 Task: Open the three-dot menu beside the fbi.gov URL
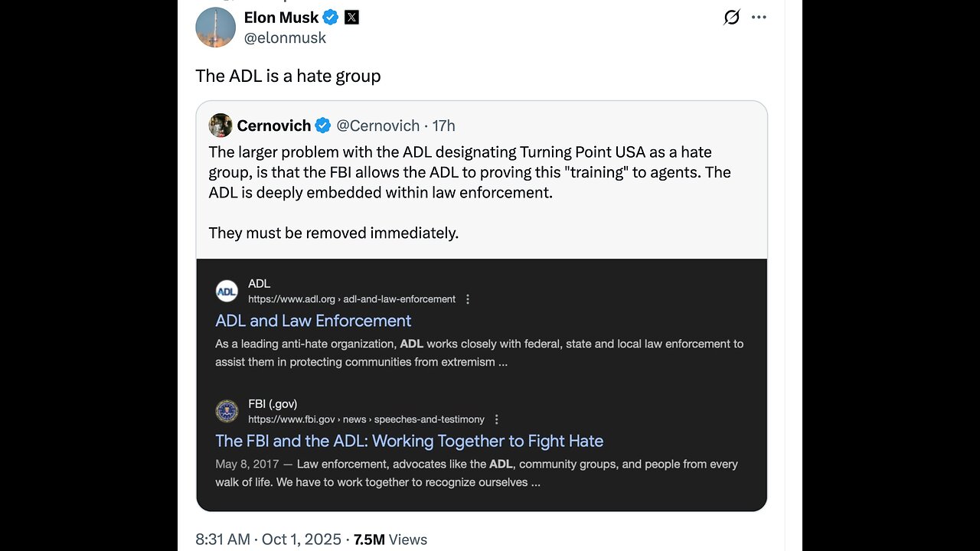[x=497, y=419]
